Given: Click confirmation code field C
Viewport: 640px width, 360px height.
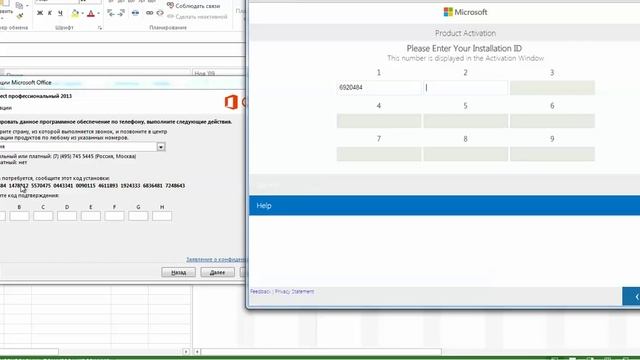Looking at the screenshot, I should [x=43, y=216].
